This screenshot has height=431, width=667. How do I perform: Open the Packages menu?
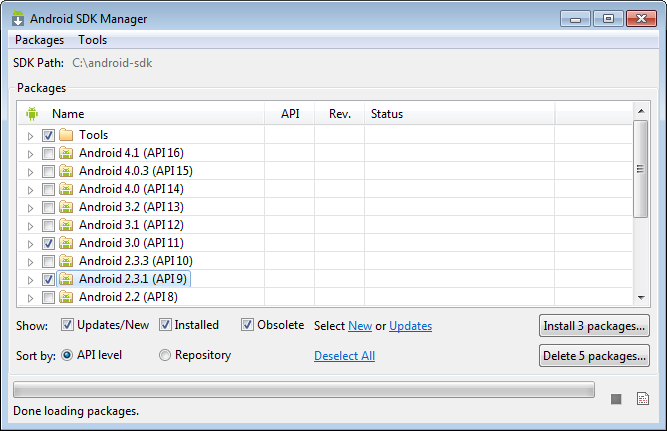point(39,40)
